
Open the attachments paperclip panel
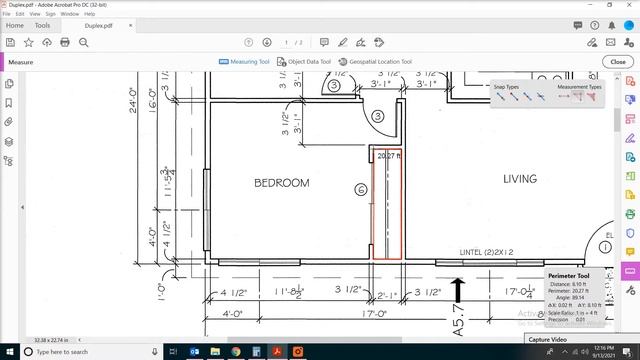click(9, 122)
